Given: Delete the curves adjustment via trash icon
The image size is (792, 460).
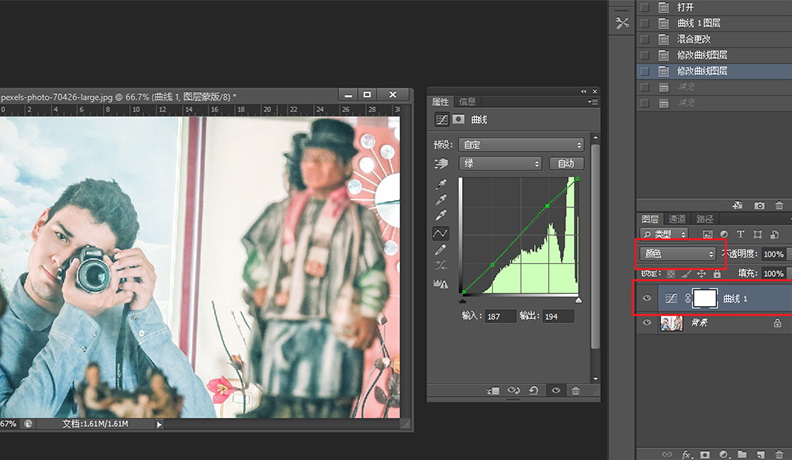Looking at the screenshot, I should point(576,391).
